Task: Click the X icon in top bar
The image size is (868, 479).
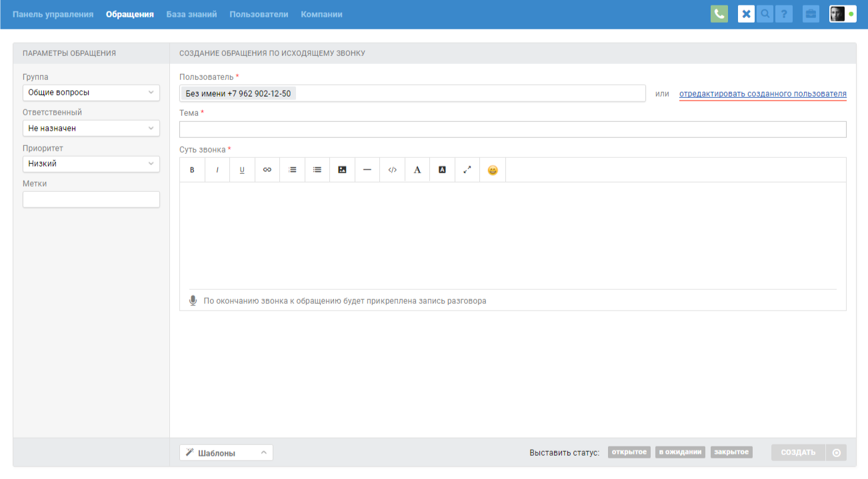Action: 746,14
